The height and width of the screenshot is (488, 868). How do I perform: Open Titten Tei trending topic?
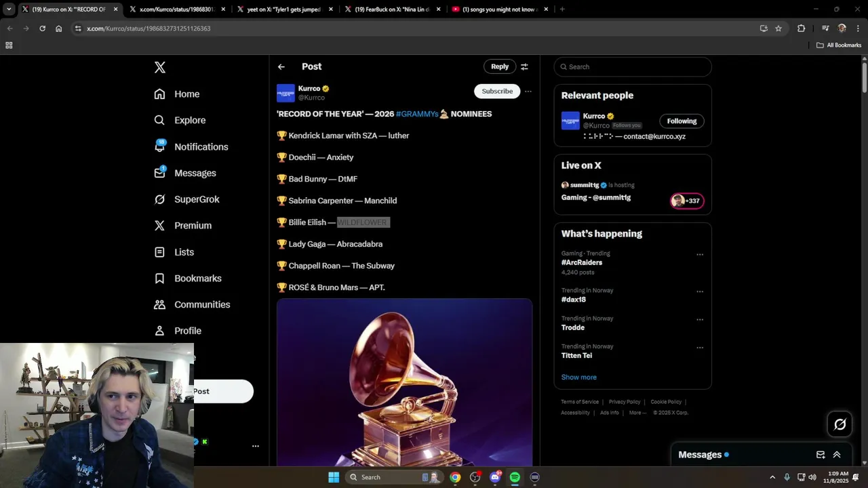[576, 355]
